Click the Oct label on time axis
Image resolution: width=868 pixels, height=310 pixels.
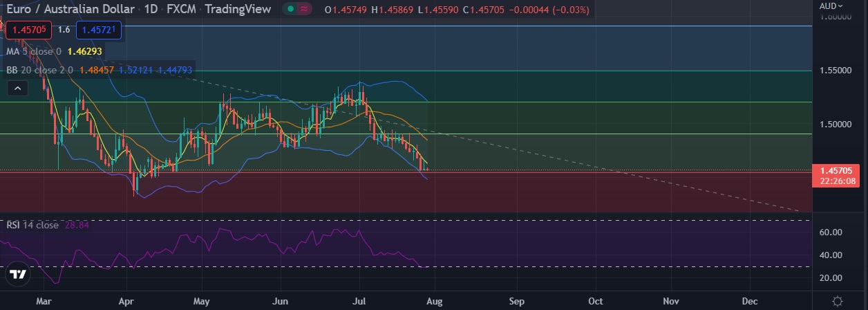pyautogui.click(x=596, y=302)
